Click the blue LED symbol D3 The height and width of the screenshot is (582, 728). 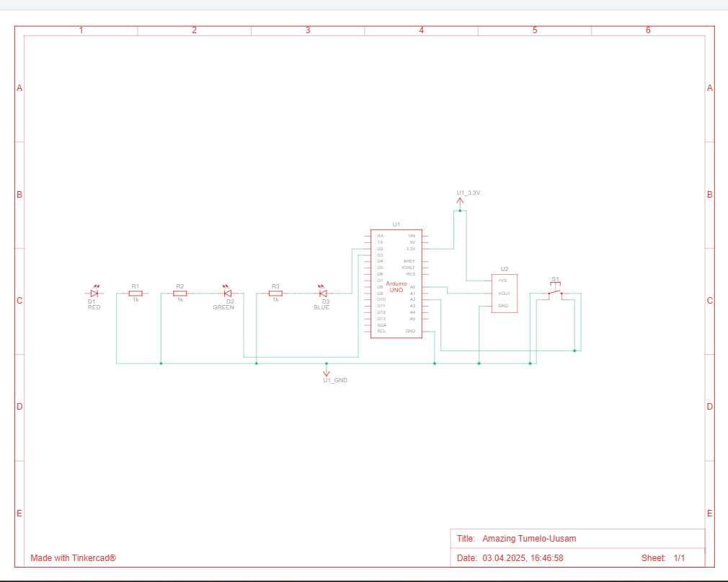323,294
